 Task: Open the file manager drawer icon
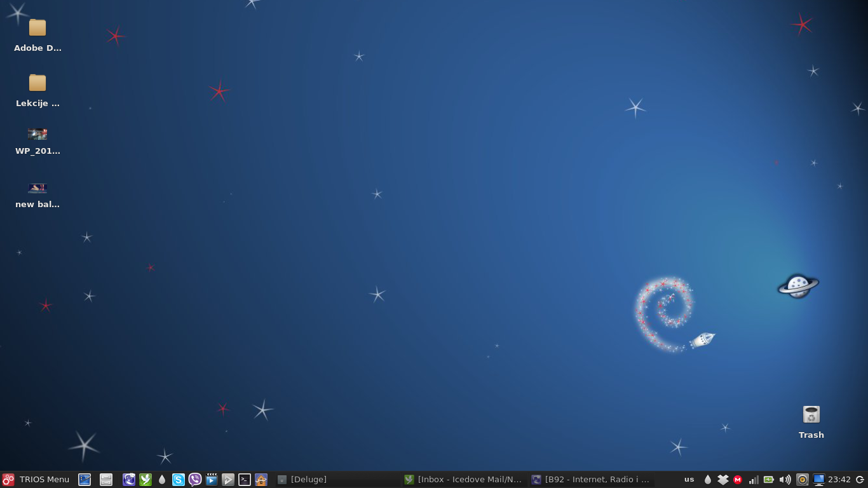[106, 480]
